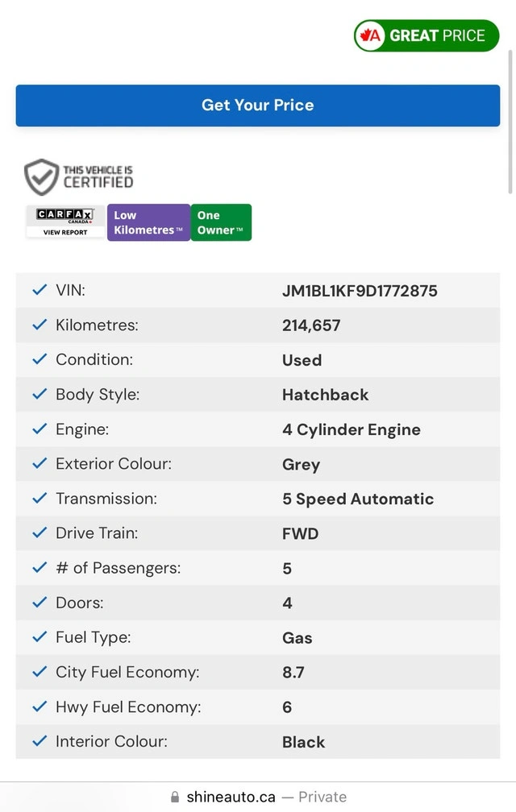Select the VIN number JM1BL1KF9D1772875
516x812 pixels.
click(360, 291)
